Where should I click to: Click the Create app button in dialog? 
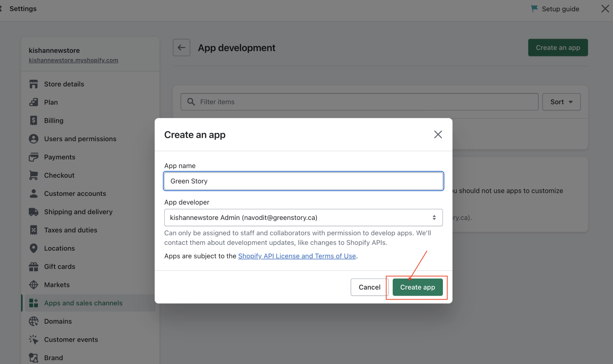pyautogui.click(x=418, y=287)
